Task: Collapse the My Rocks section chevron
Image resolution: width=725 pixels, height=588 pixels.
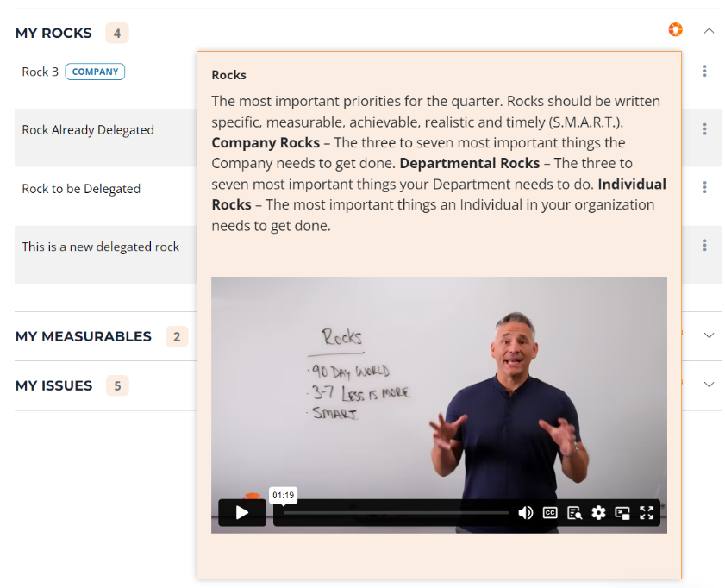Action: point(709,31)
